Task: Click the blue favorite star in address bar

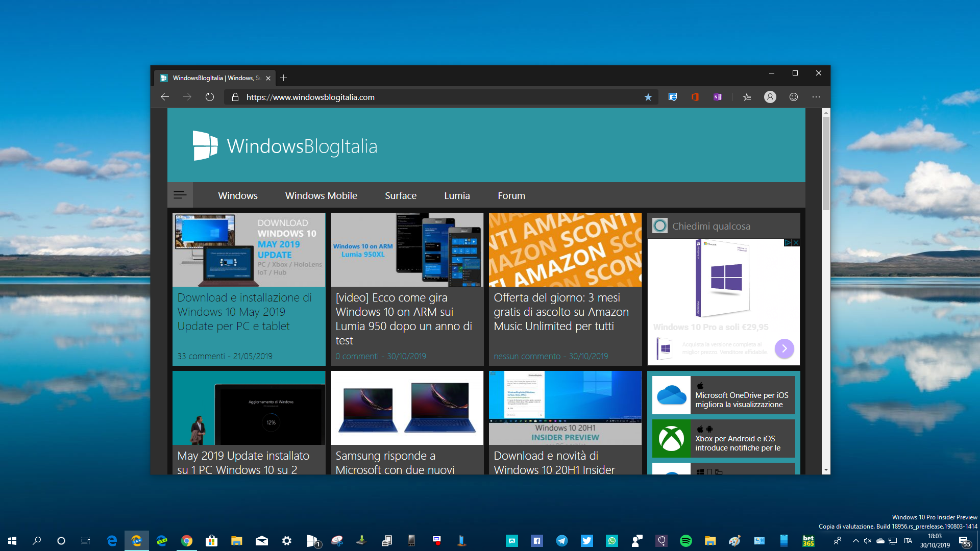Action: click(648, 97)
